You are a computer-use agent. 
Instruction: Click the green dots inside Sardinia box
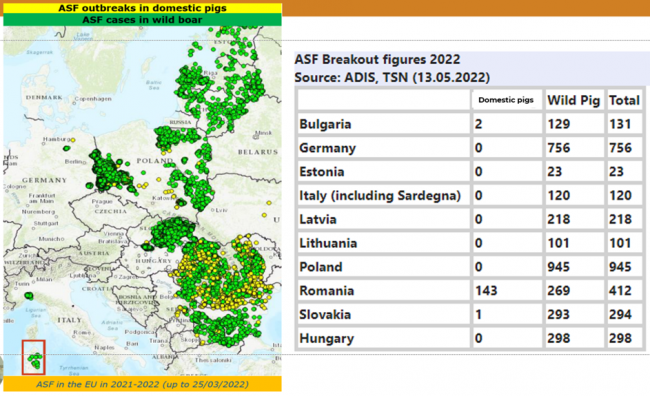click(35, 360)
